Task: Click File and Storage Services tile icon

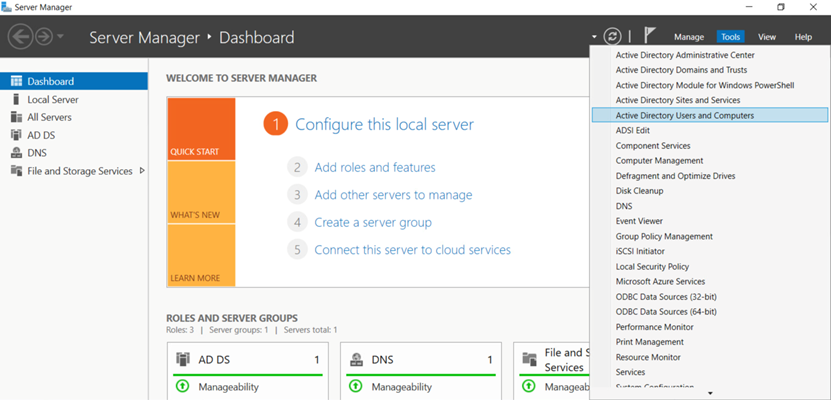Action: tap(529, 360)
